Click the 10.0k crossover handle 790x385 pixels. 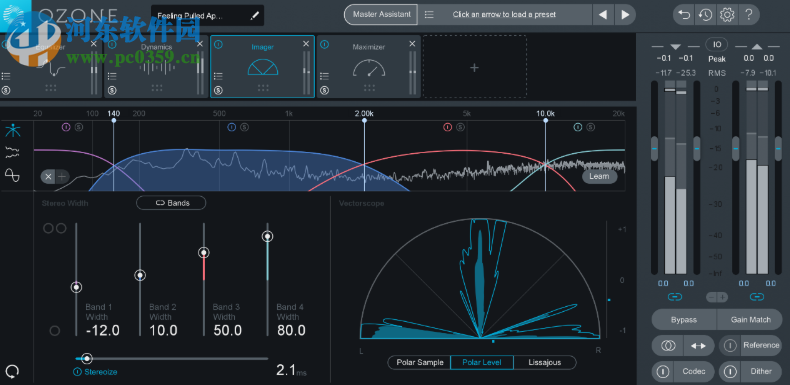point(545,121)
